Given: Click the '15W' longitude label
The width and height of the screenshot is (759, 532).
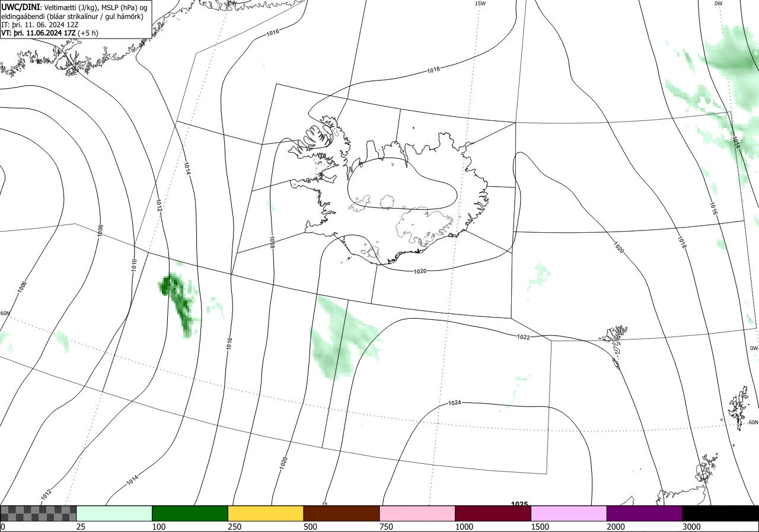Looking at the screenshot, I should pyautogui.click(x=480, y=4).
